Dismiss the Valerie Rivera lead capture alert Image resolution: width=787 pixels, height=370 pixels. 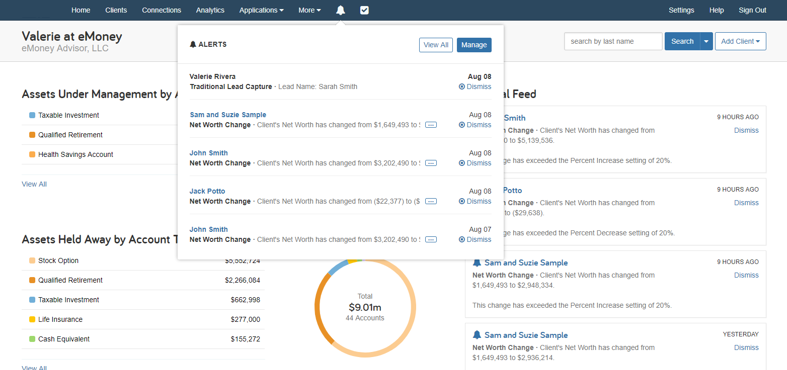click(x=475, y=86)
